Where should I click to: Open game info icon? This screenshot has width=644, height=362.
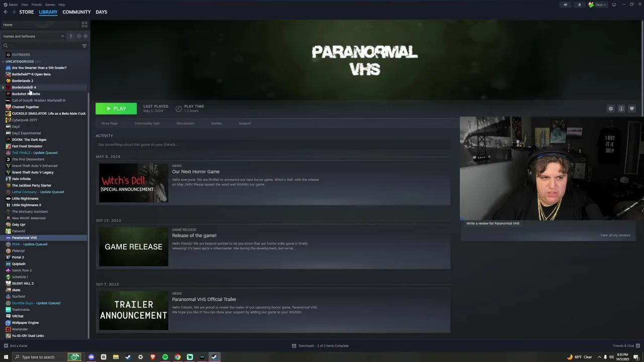621,109
